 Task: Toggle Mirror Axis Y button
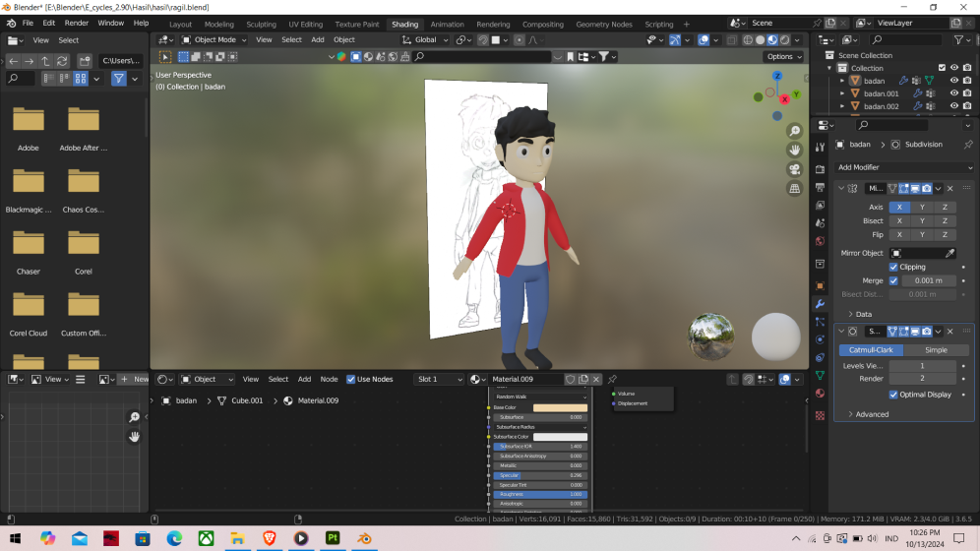click(922, 207)
